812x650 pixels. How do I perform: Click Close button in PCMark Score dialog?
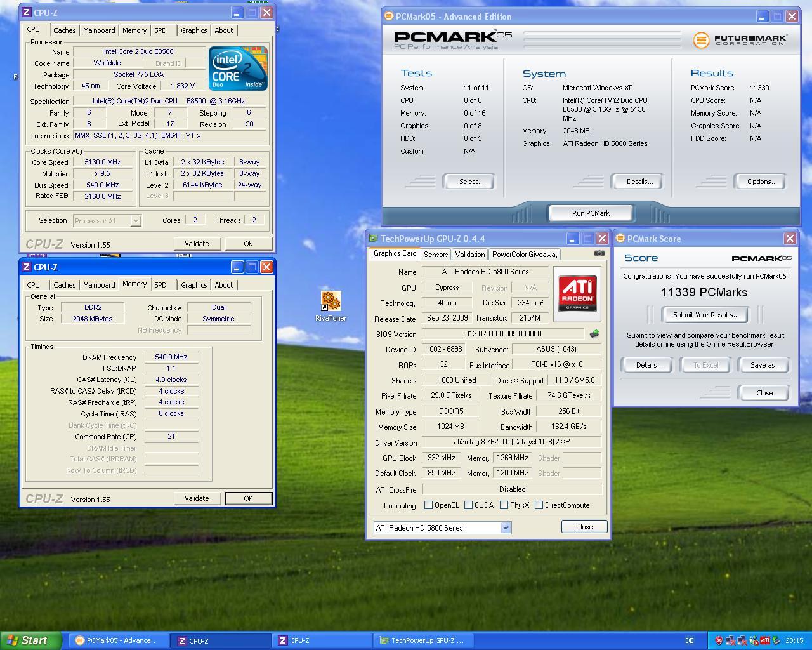764,393
